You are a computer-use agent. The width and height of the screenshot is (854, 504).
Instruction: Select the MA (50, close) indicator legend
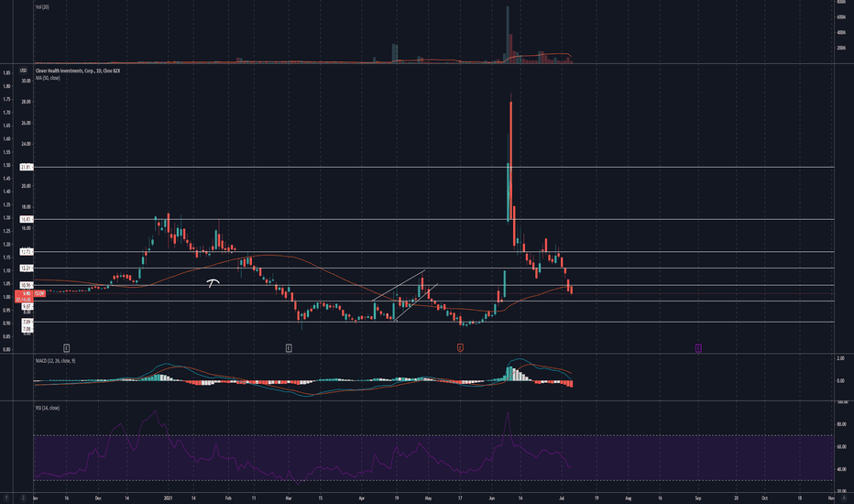pyautogui.click(x=48, y=78)
